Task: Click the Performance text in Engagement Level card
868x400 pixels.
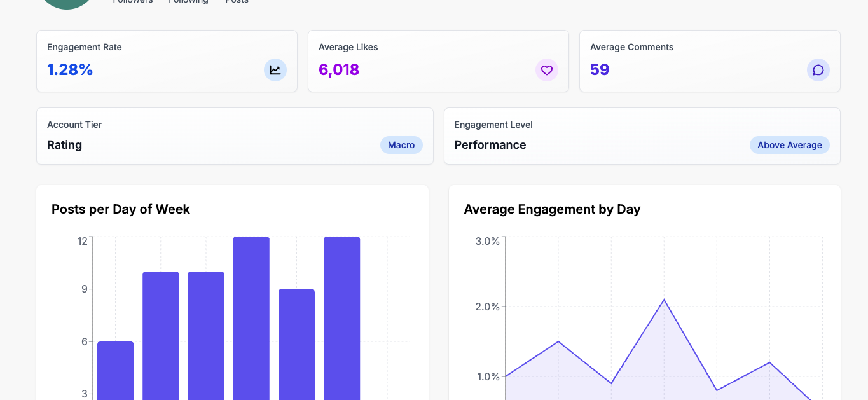Action: pyautogui.click(x=490, y=145)
